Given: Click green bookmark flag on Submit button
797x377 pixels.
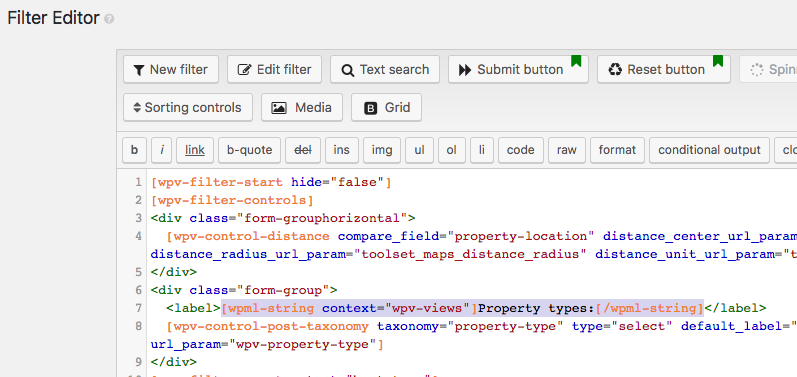Looking at the screenshot, I should (575, 61).
